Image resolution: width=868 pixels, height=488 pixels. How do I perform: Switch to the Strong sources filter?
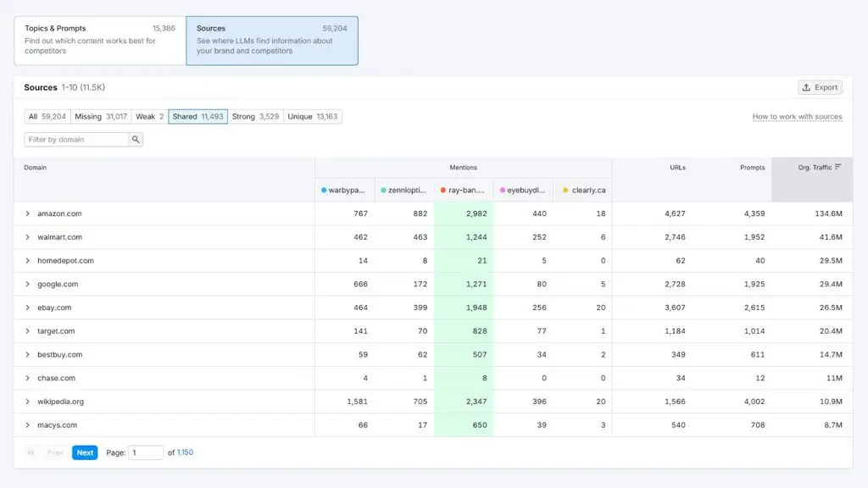click(x=255, y=117)
